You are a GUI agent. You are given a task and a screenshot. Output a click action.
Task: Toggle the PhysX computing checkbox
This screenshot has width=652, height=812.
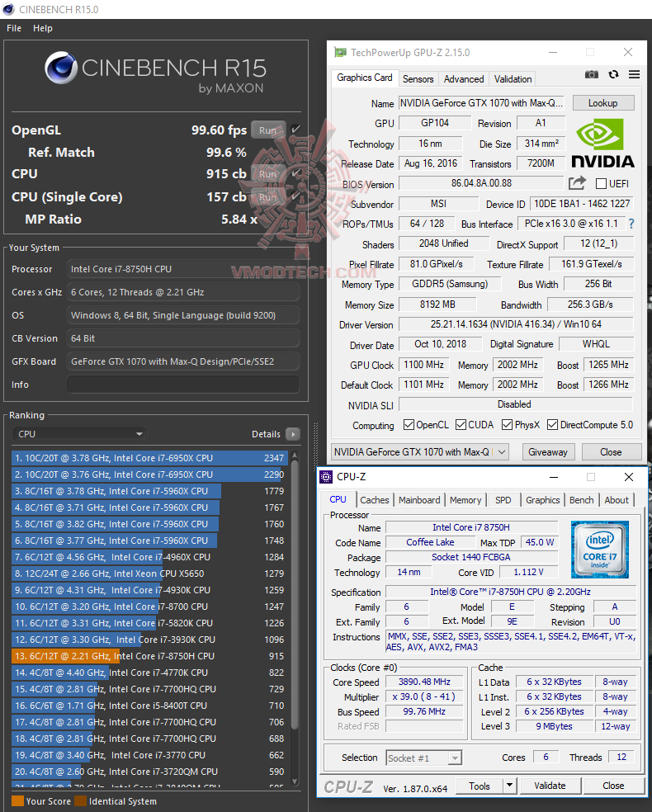click(507, 425)
